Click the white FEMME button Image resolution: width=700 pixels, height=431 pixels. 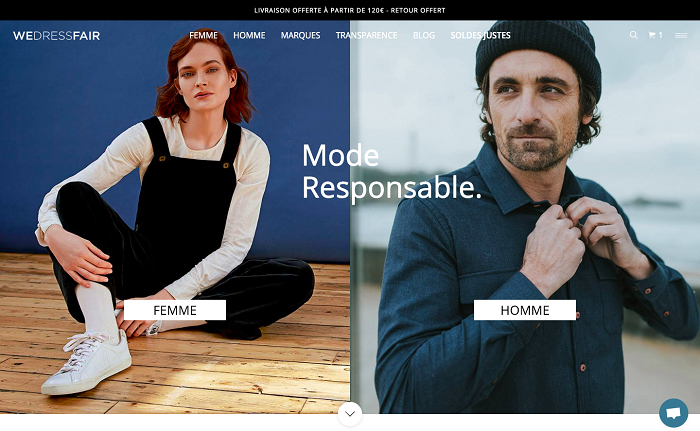click(x=175, y=310)
